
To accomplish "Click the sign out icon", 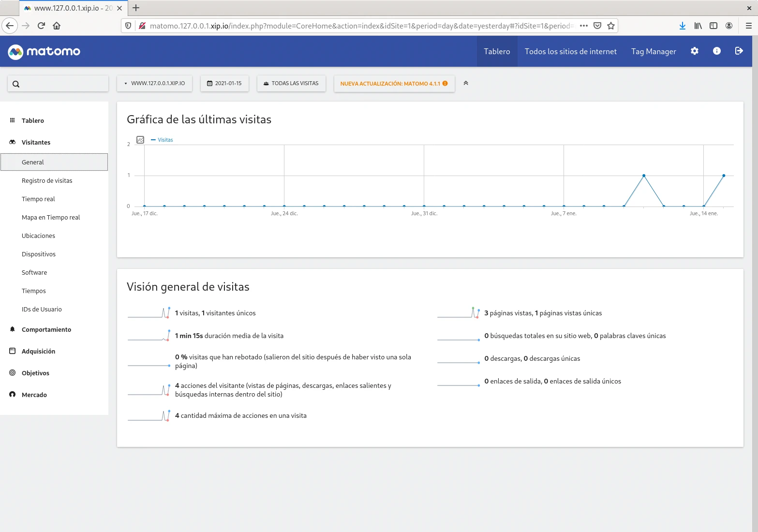I will 739,51.
